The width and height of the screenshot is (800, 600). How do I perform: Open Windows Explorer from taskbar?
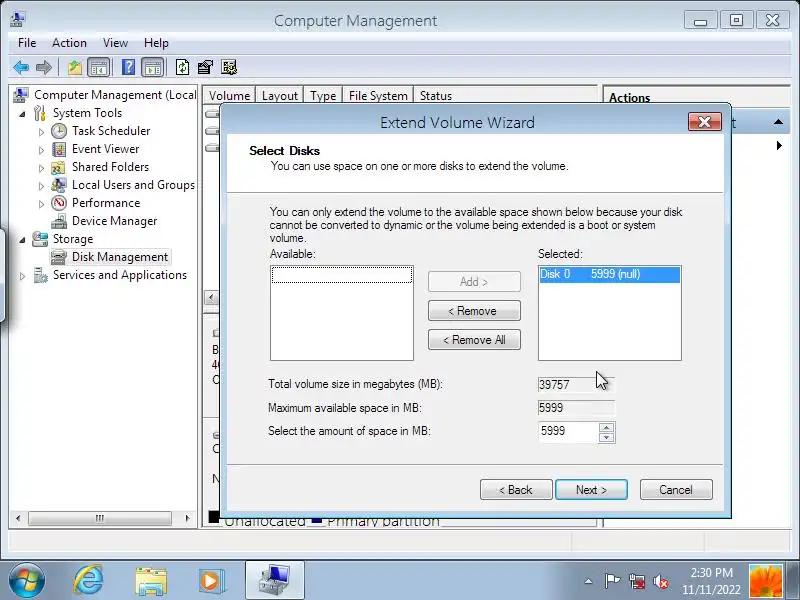pos(151,581)
